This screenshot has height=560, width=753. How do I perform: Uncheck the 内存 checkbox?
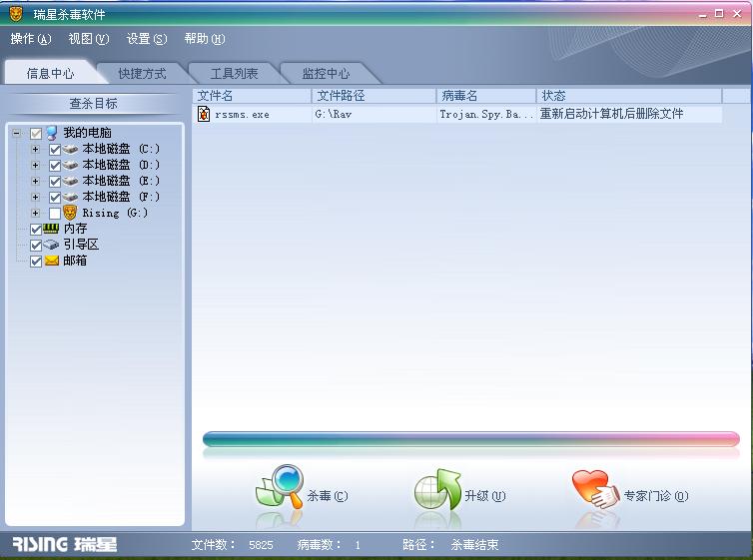tap(36, 230)
